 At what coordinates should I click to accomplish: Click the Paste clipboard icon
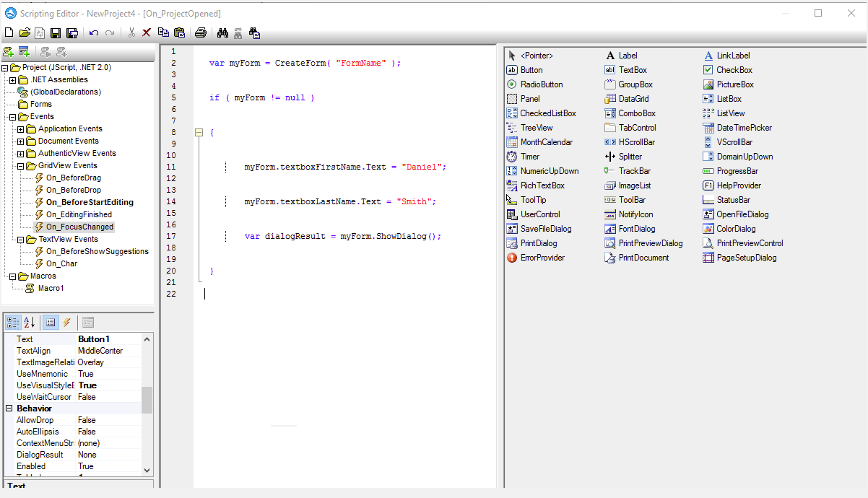click(180, 32)
